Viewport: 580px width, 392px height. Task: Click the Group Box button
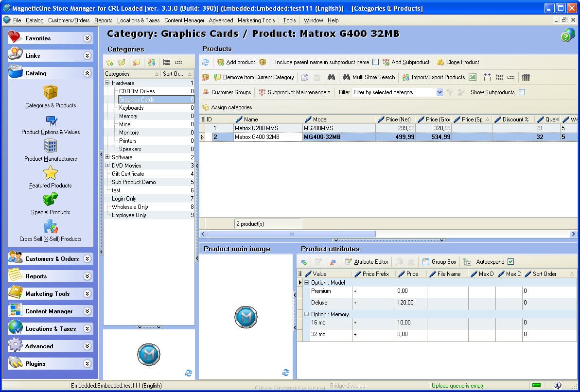[439, 262]
